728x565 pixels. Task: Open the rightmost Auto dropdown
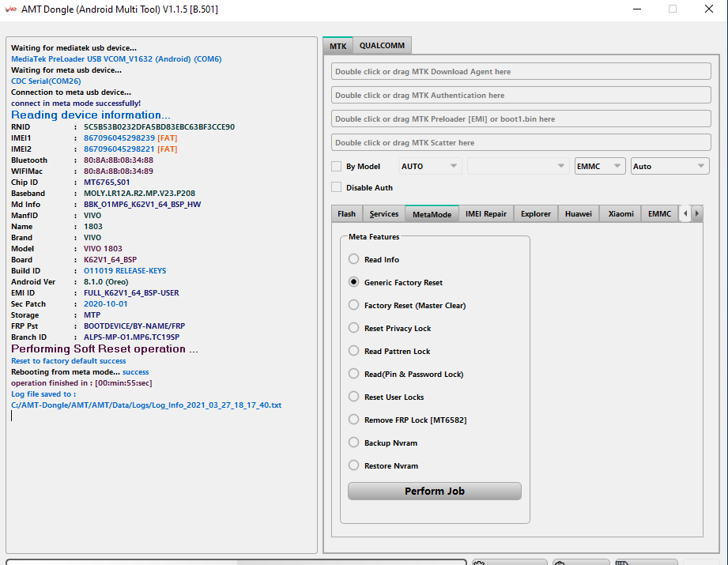point(669,167)
